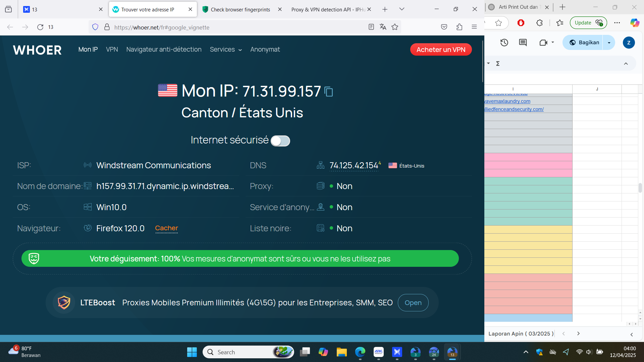This screenshot has height=362, width=644.
Task: Click the side panel arrow at Sheets bottom right
Action: click(632, 335)
